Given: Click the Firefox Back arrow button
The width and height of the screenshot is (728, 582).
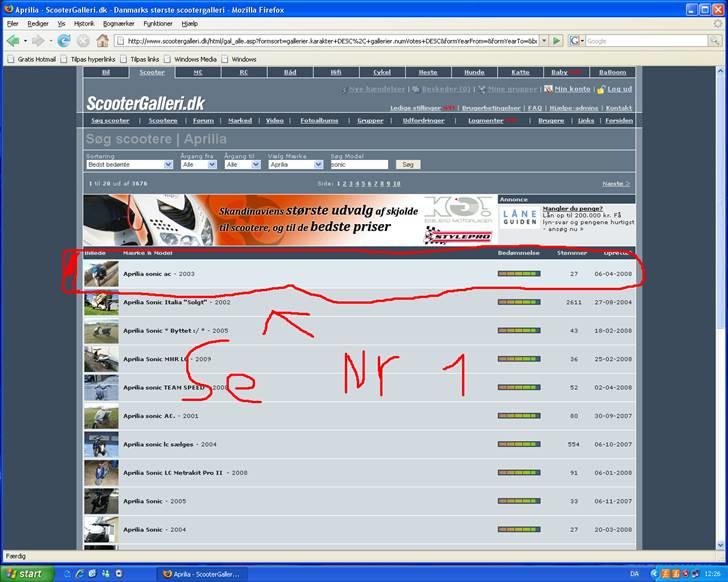Looking at the screenshot, I should (x=13, y=41).
